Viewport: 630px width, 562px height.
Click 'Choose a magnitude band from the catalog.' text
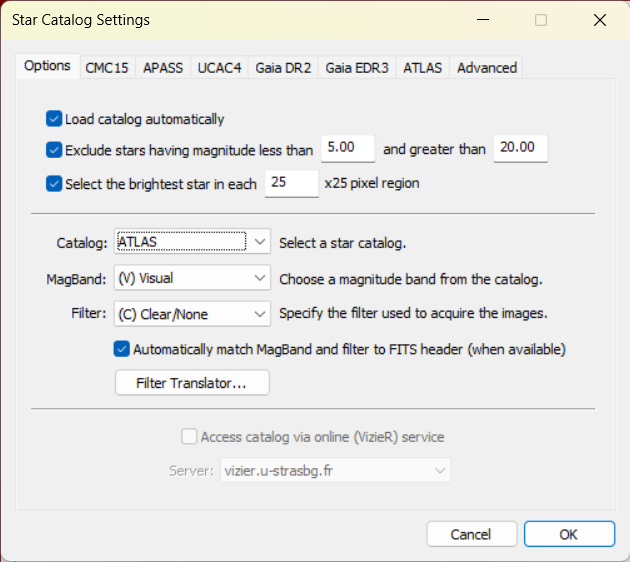411,279
